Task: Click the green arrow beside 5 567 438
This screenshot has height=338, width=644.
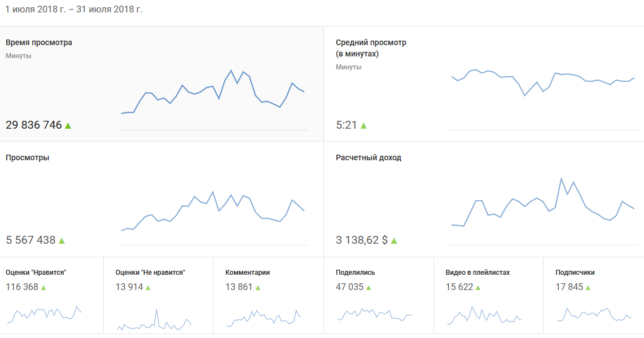Action: point(62,240)
